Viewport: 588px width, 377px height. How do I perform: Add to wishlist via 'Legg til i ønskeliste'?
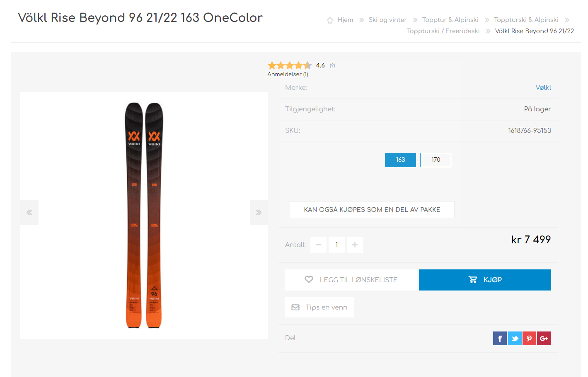(351, 280)
